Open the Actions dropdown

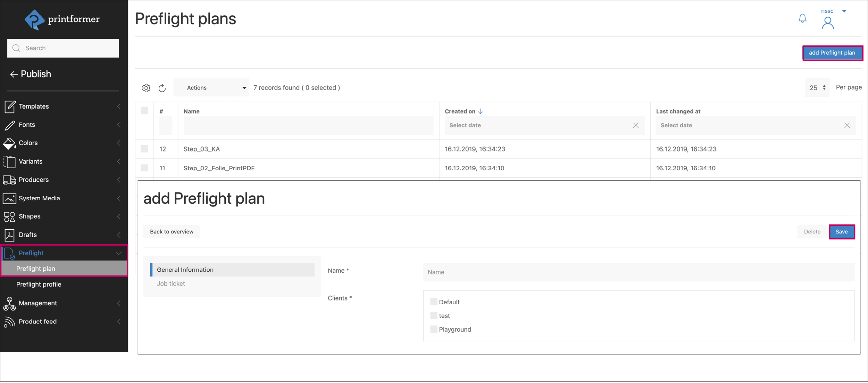point(211,88)
